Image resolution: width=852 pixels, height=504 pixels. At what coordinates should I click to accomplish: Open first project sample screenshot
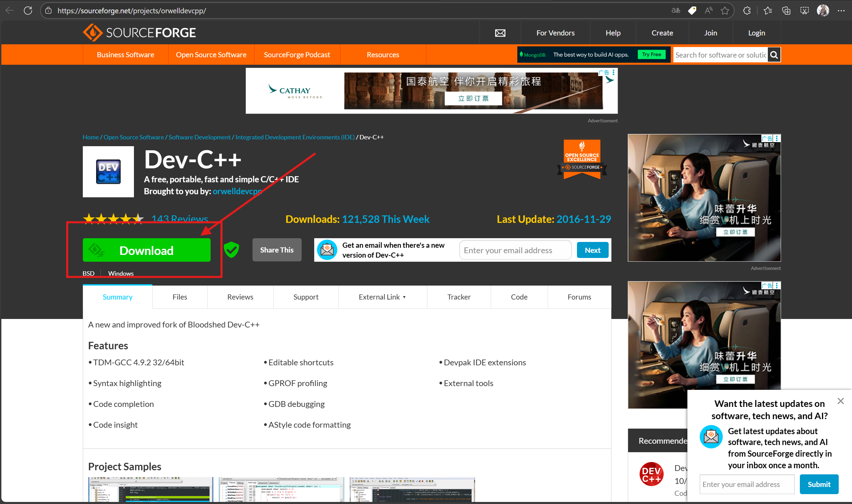[151, 489]
